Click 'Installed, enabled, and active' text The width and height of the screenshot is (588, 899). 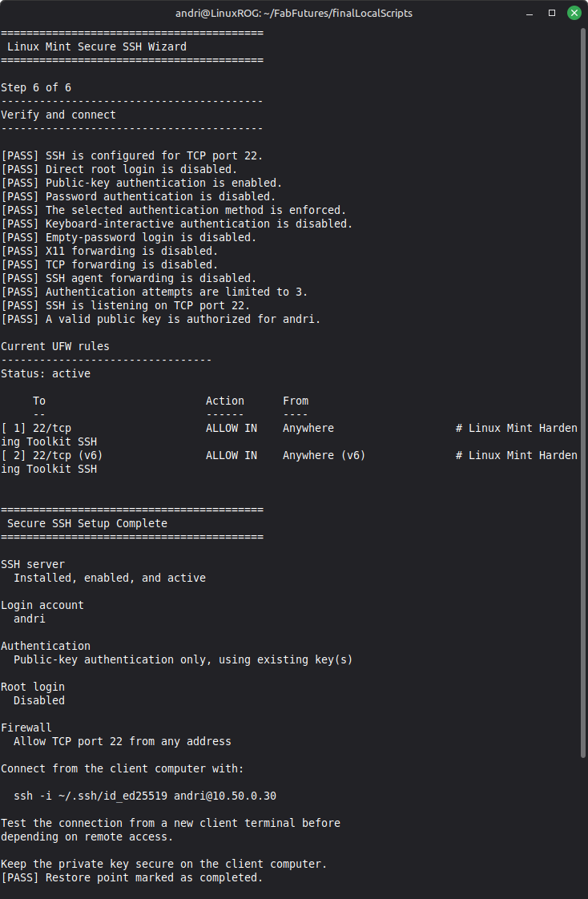110,578
